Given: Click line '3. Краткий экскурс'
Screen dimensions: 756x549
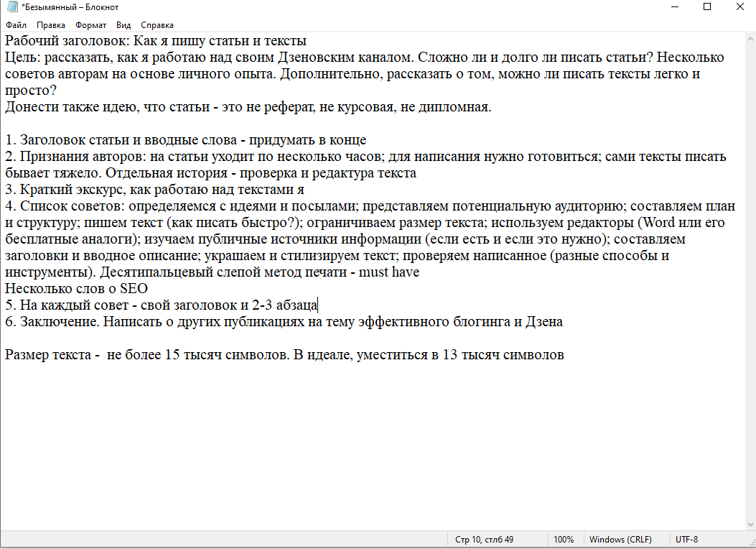Looking at the screenshot, I should (155, 190).
